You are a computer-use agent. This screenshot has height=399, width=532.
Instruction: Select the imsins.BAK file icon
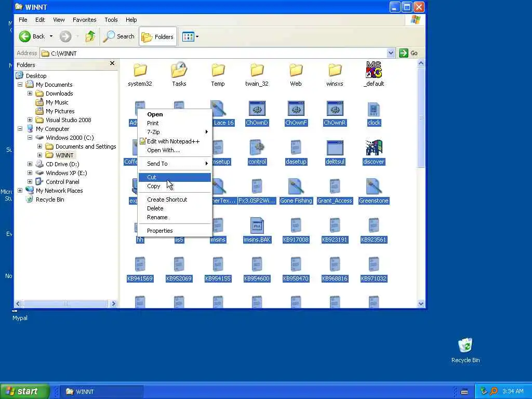coord(257,225)
